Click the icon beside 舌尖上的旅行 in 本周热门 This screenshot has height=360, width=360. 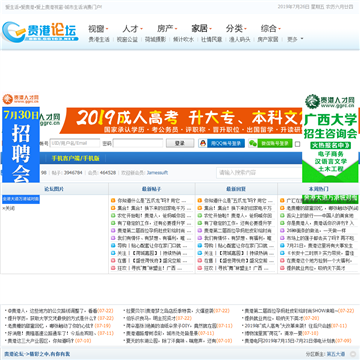coord(282,216)
